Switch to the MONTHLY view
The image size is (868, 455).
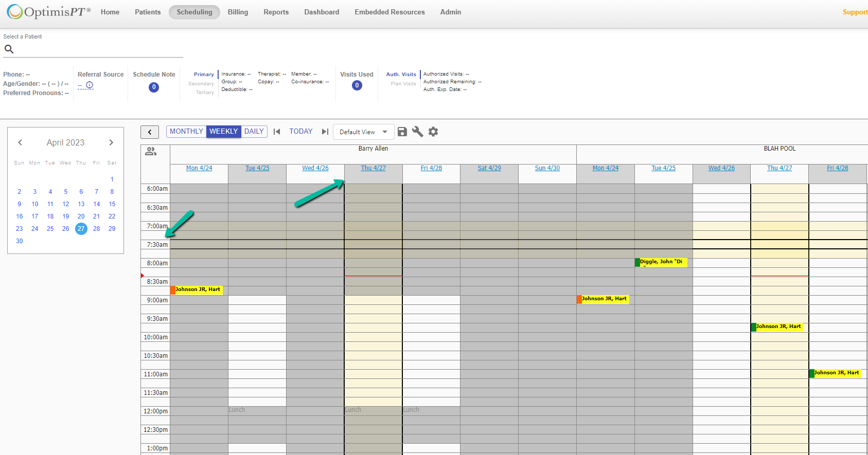pos(186,132)
